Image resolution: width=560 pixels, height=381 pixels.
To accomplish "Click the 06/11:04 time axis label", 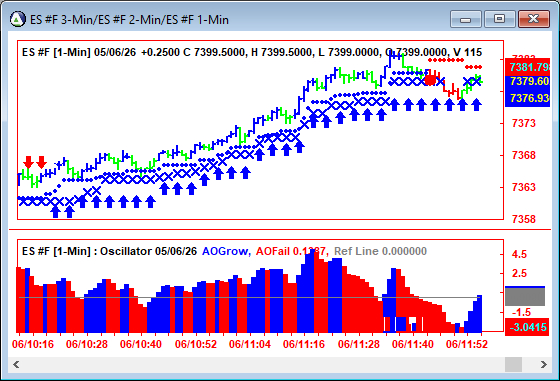I will point(250,344).
